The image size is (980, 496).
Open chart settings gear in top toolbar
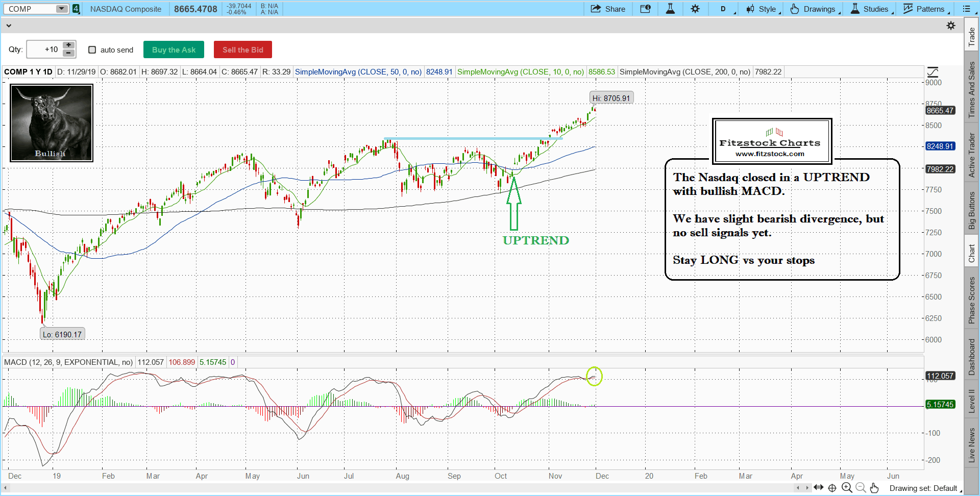(x=695, y=9)
